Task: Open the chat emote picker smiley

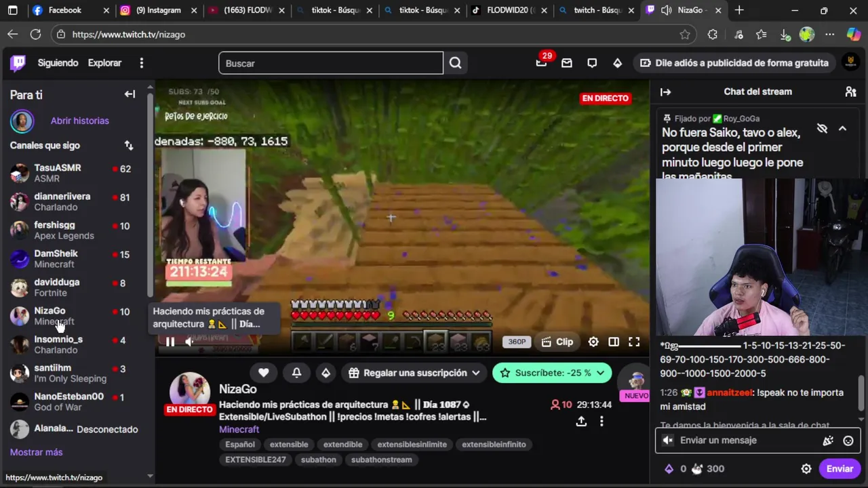Action: tap(848, 441)
